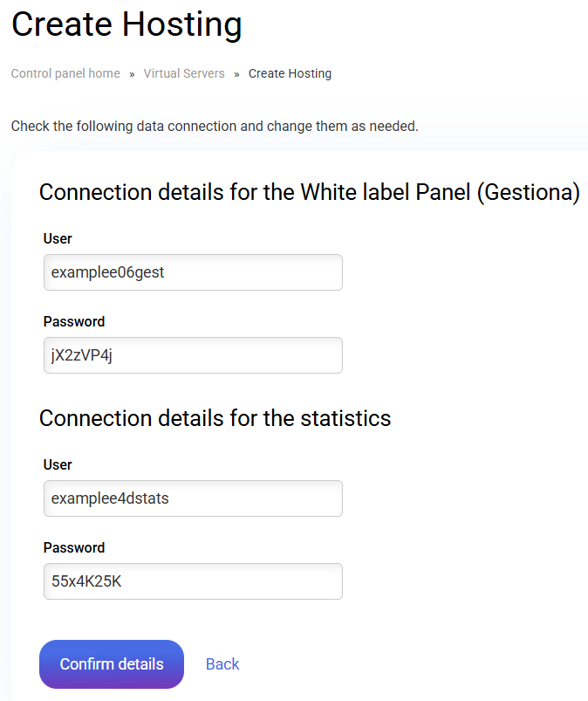
Task: Click the separator after Virtual Servers
Action: (x=236, y=74)
